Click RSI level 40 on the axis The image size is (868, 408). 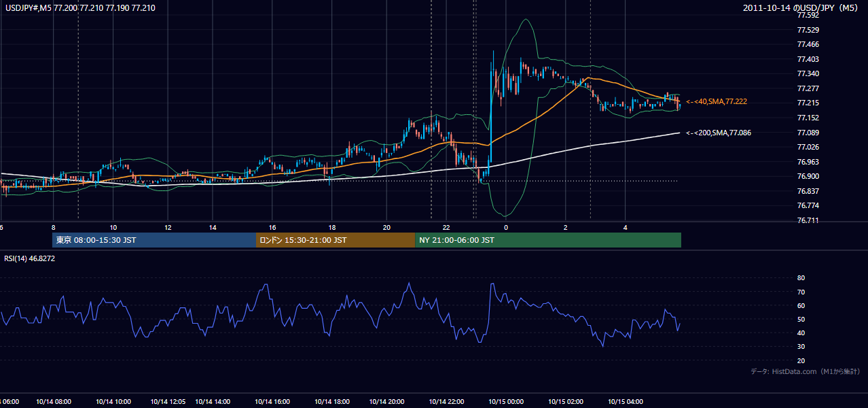coord(801,333)
